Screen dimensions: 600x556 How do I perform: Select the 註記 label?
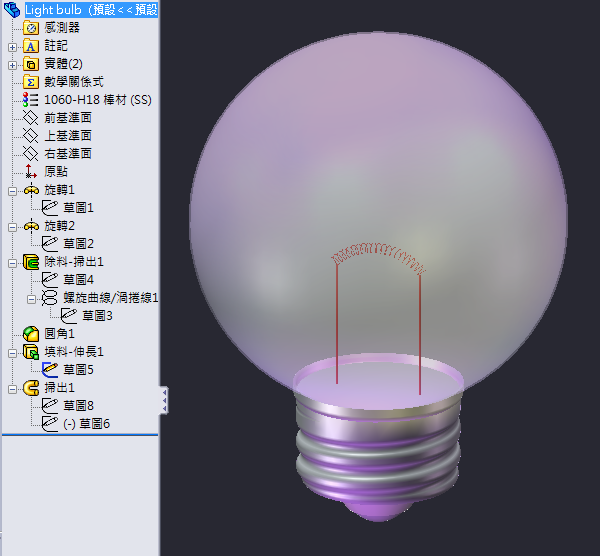point(56,46)
